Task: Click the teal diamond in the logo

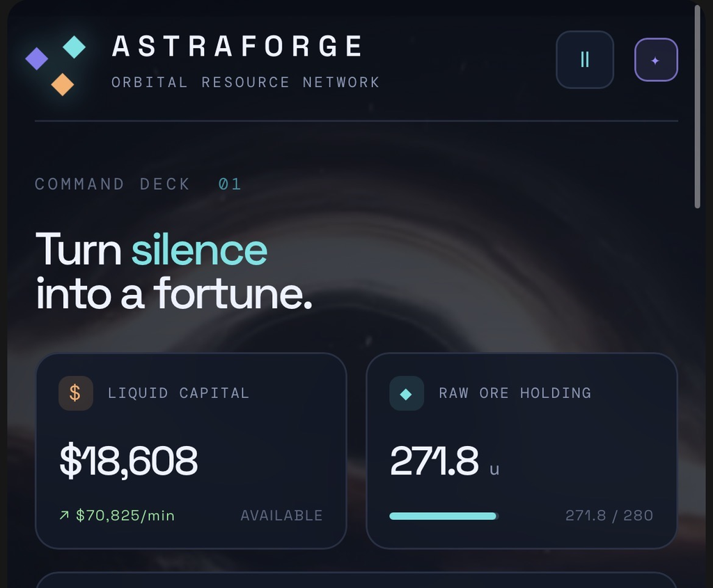Action: [74, 47]
